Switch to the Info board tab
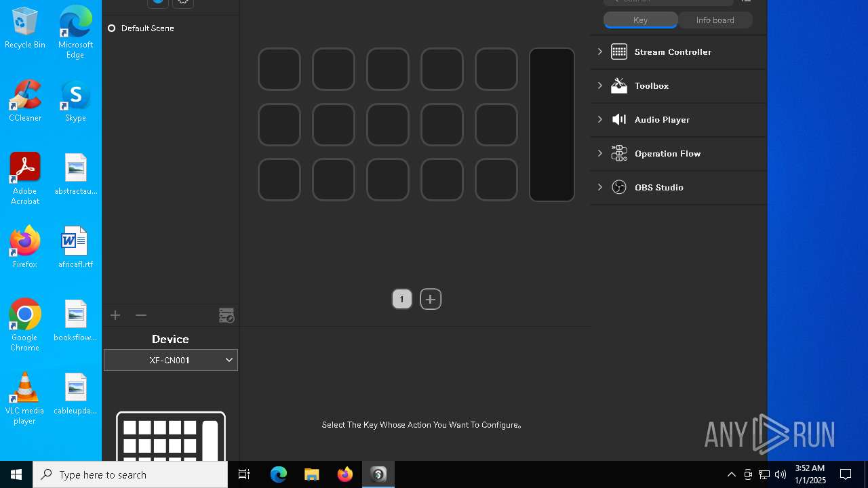Screen dimensions: 868x488 pos(715,20)
